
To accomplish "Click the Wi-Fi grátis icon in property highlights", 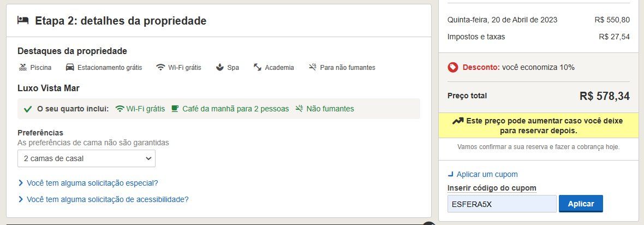I will tap(160, 68).
